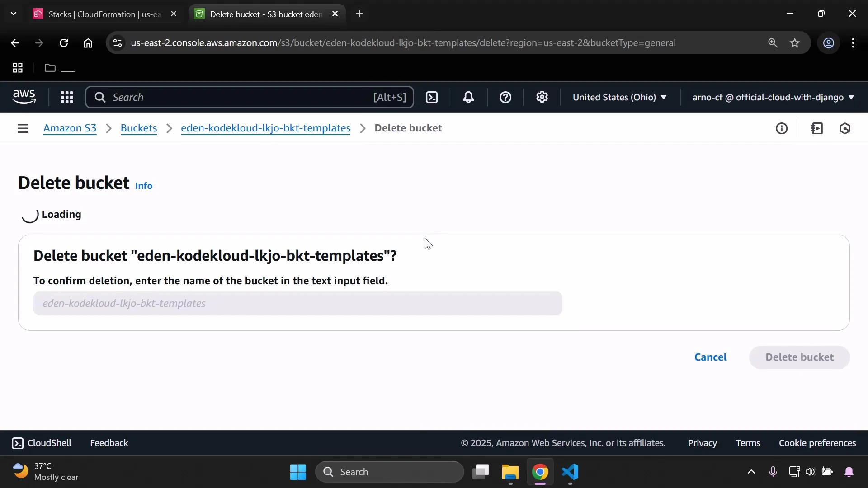Open the AWS services grid menu
Image resolution: width=868 pixels, height=488 pixels.
pyautogui.click(x=66, y=97)
